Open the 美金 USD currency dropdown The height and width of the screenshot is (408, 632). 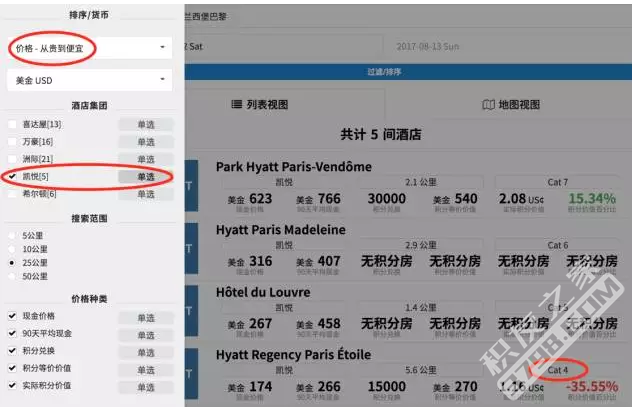tap(89, 80)
